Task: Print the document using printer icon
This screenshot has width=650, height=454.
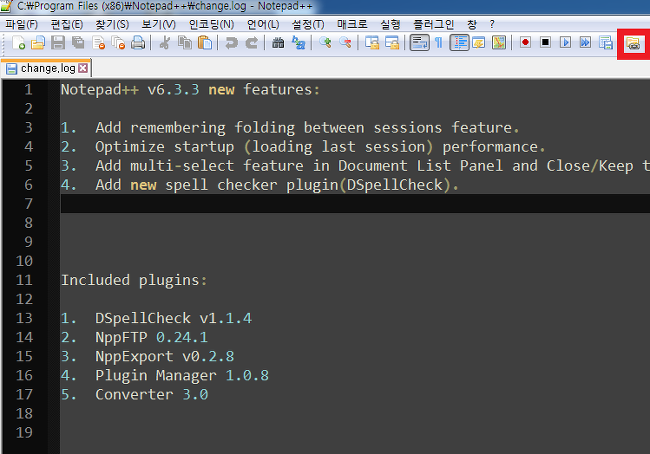Action: (x=138, y=43)
